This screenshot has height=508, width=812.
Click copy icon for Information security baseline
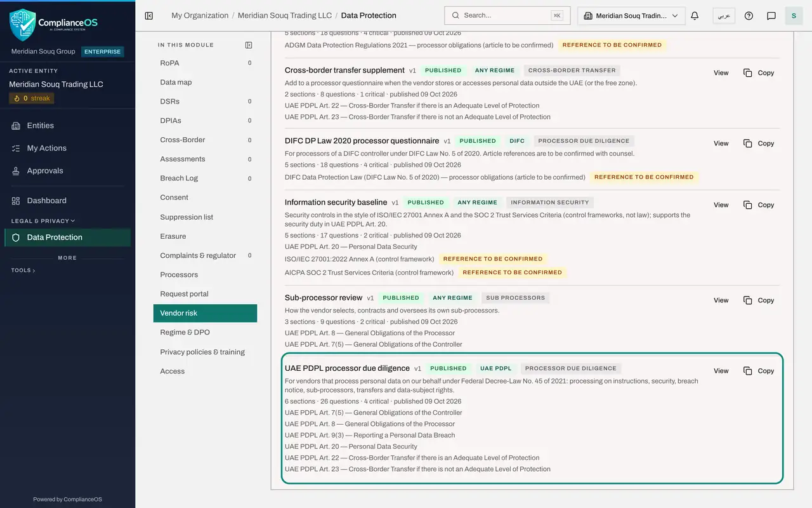[x=748, y=205]
